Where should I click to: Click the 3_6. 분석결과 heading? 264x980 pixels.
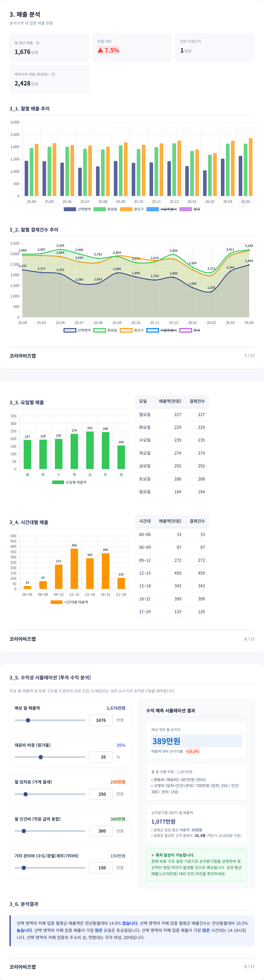(24, 904)
